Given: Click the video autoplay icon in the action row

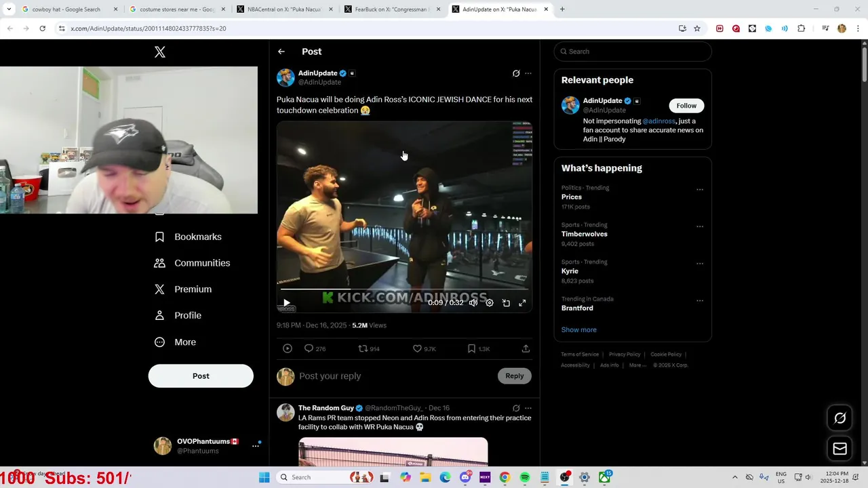Looking at the screenshot, I should (x=288, y=348).
